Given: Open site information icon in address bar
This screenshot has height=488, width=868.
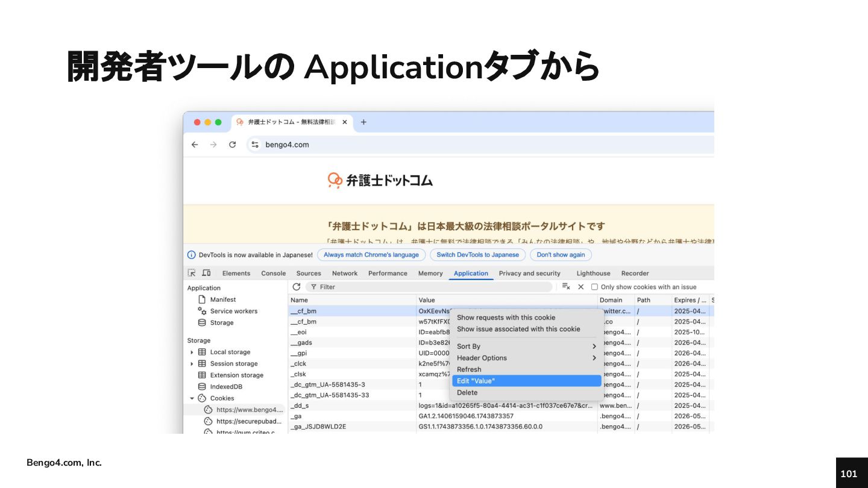Looking at the screenshot, I should 255,145.
